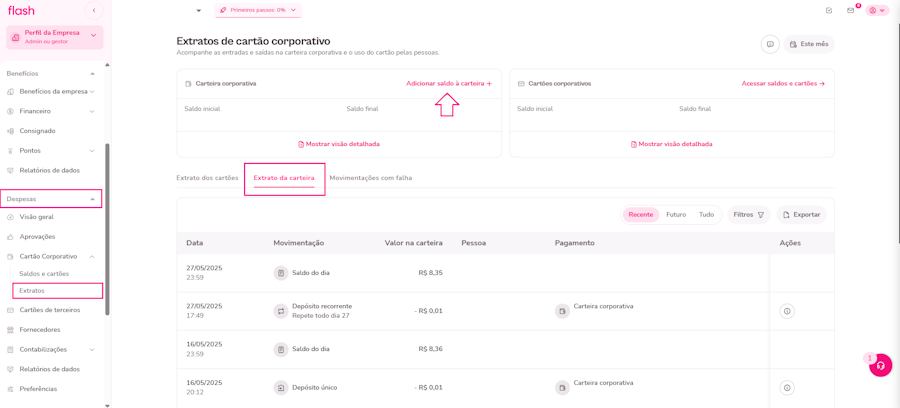Click Acessar saldos e cartões link

pos(783,83)
